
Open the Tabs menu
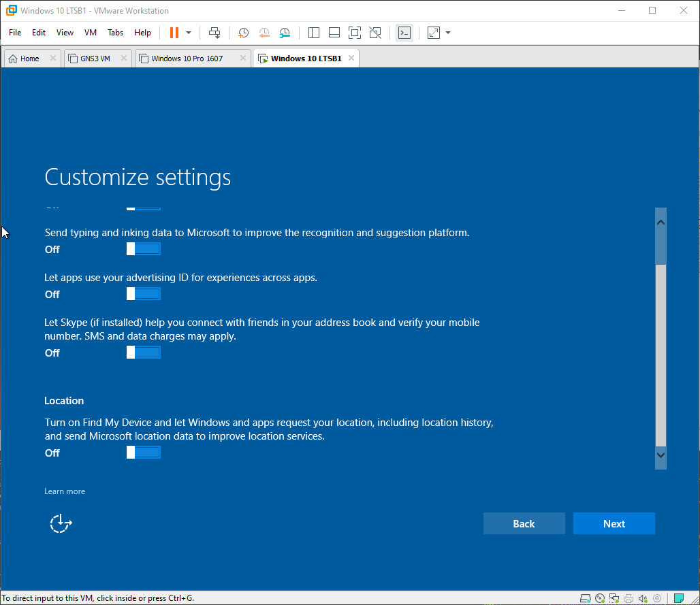115,33
